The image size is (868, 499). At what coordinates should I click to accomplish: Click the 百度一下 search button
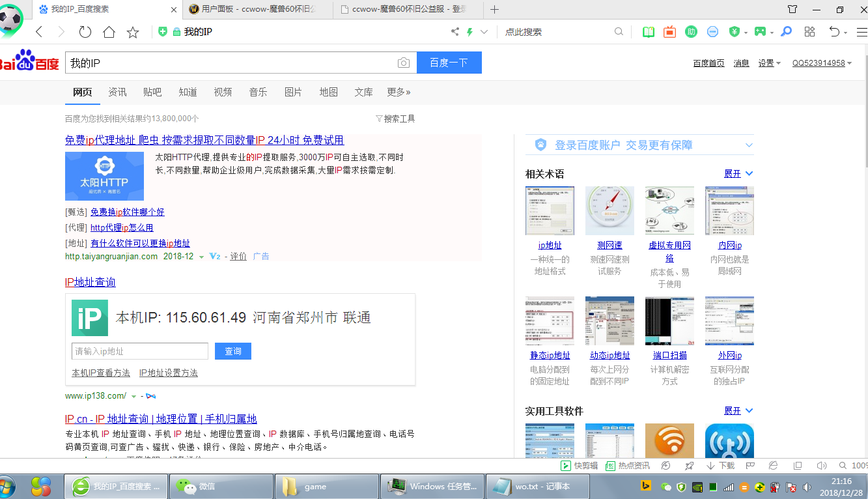click(449, 63)
